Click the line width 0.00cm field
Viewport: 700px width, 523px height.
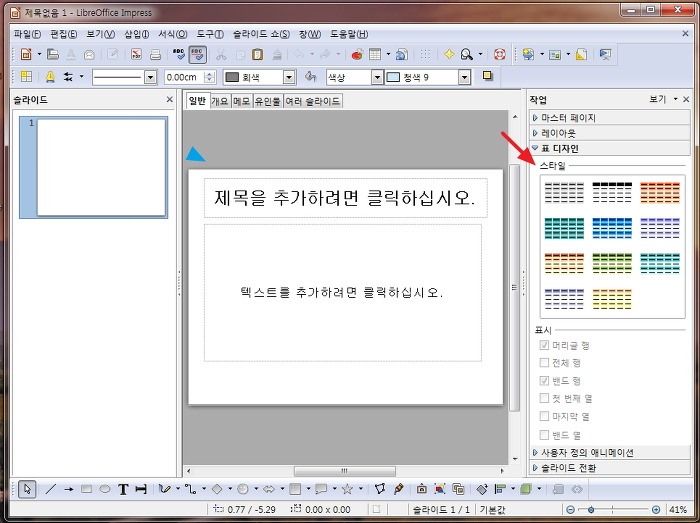183,77
